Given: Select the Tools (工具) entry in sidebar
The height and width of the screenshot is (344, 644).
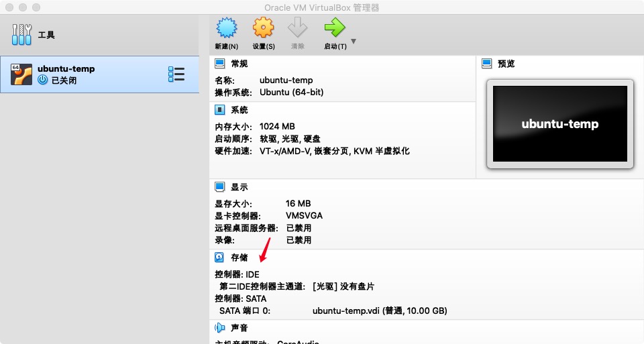Looking at the screenshot, I should tap(46, 35).
